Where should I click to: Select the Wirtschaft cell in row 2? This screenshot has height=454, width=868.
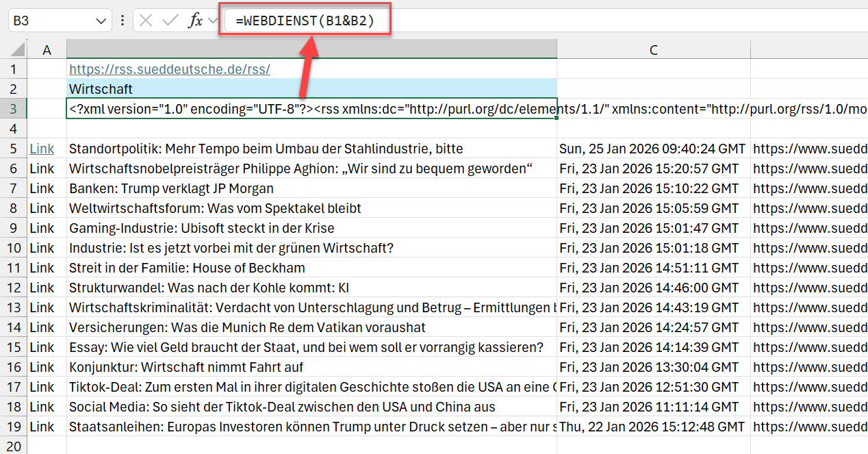[311, 89]
